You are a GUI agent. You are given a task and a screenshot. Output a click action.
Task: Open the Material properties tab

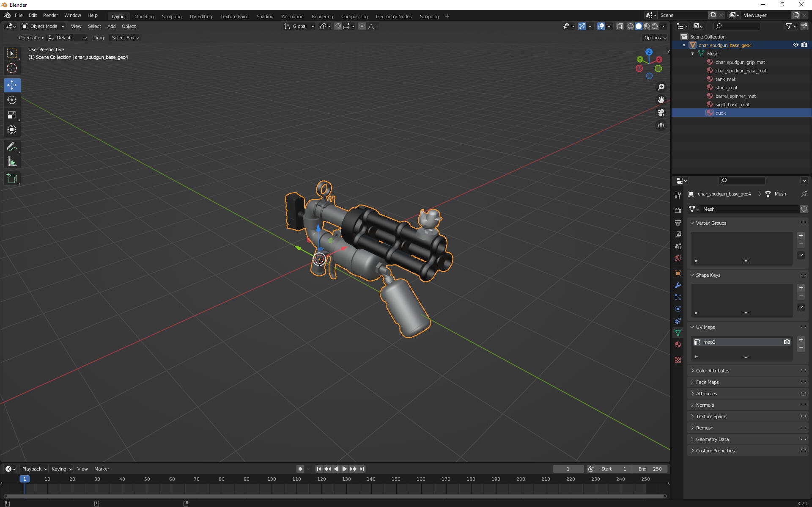[678, 344]
